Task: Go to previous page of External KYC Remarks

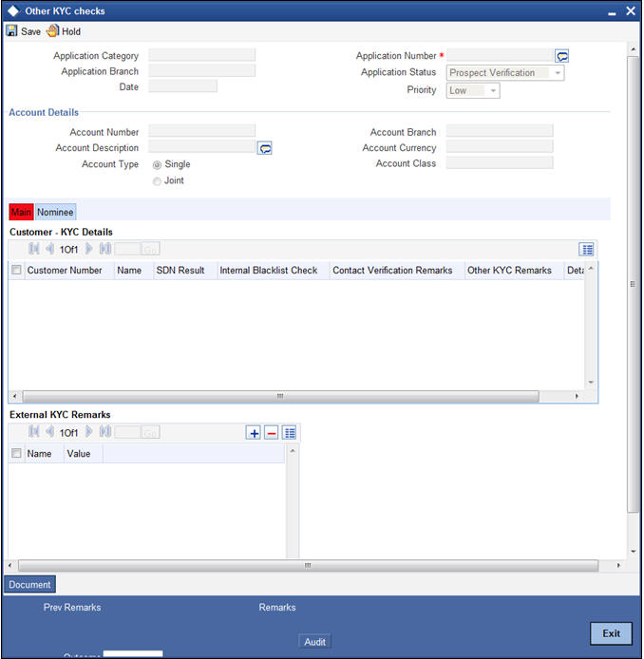Action: (49, 432)
